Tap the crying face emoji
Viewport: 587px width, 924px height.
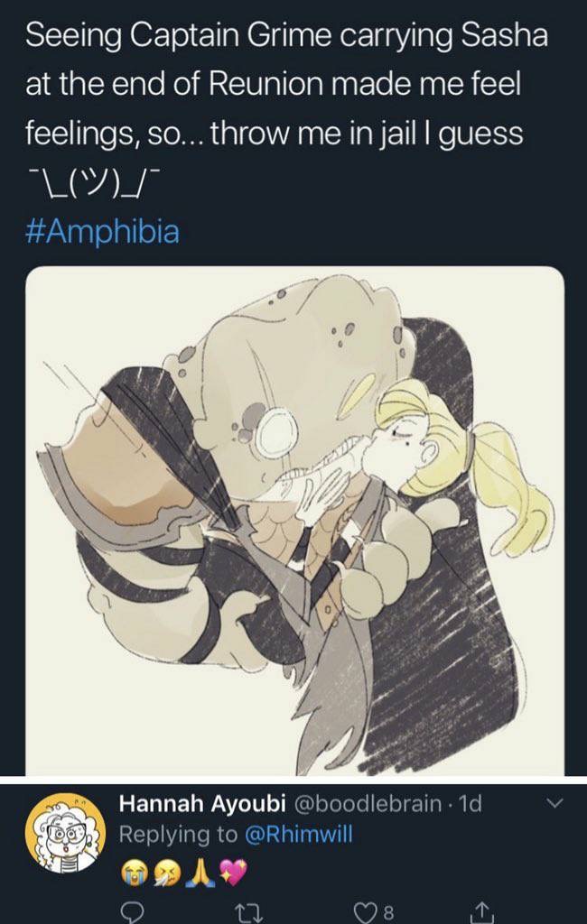(x=134, y=873)
